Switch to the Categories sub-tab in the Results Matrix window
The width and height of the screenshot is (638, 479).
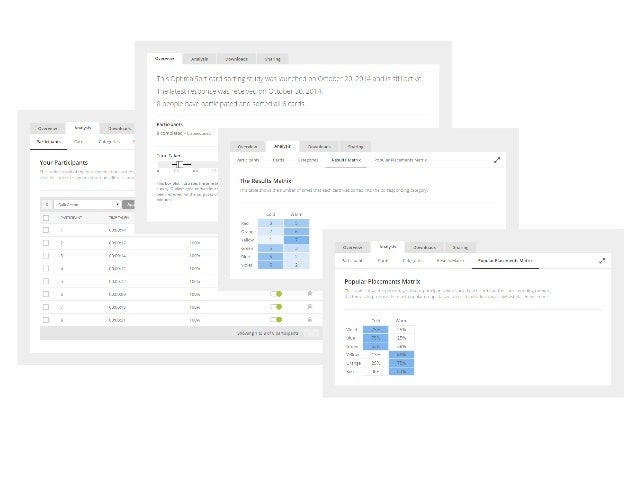tap(308, 160)
